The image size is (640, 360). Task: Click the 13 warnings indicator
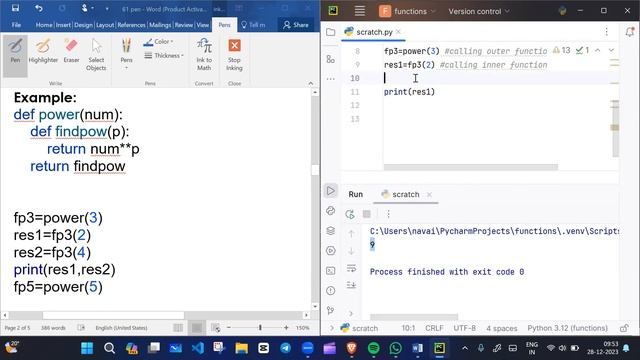(562, 50)
